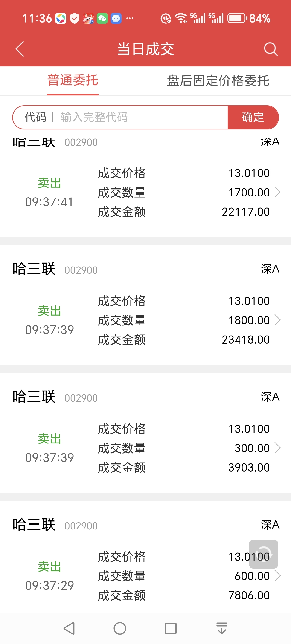Tap the hide navigation bar arrow icon
291x644 pixels.
pyautogui.click(x=221, y=628)
